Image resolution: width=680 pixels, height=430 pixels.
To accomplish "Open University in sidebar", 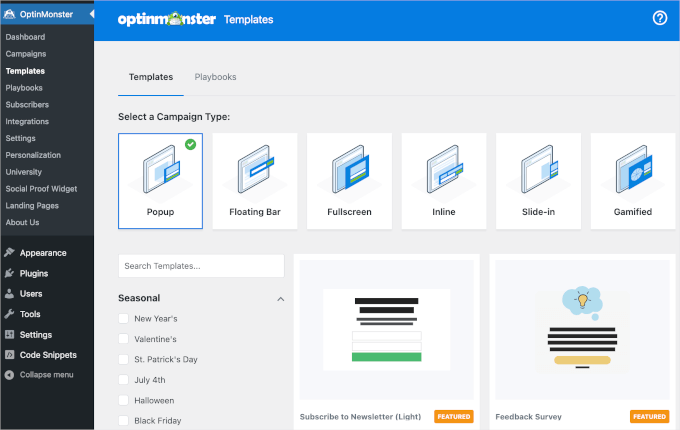I will coord(23,172).
